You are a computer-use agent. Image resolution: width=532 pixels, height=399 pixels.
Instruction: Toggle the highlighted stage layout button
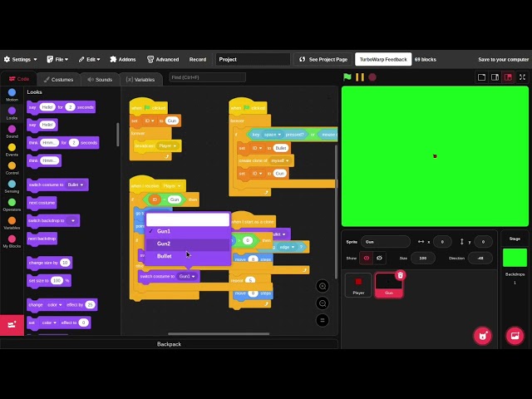508,77
